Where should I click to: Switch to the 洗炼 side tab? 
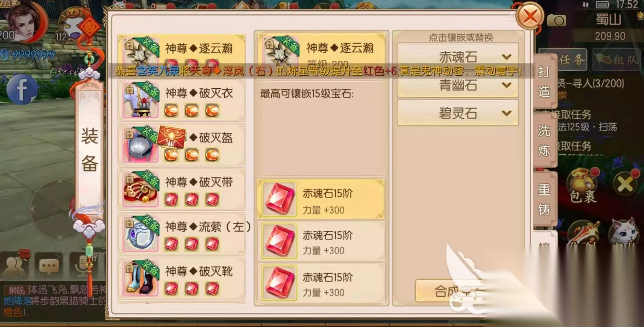pos(544,140)
